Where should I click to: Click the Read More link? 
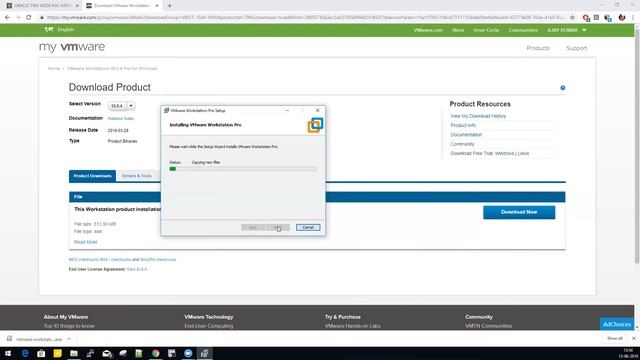(85, 242)
